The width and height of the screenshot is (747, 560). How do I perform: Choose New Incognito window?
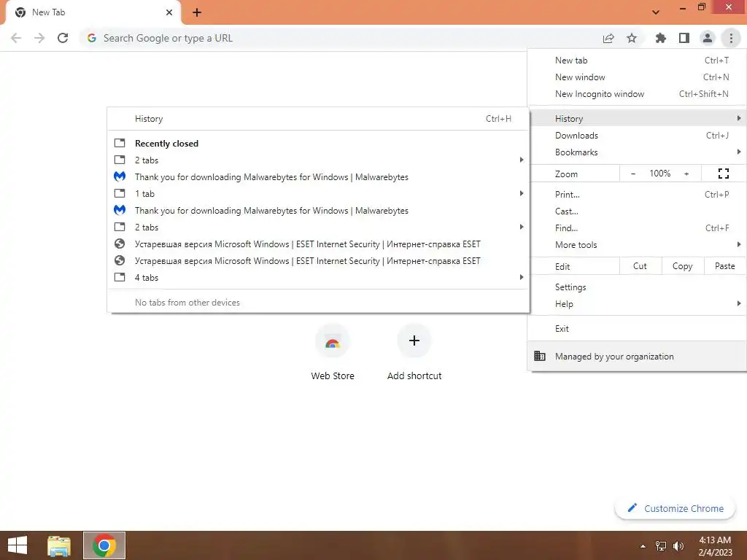coord(637,94)
